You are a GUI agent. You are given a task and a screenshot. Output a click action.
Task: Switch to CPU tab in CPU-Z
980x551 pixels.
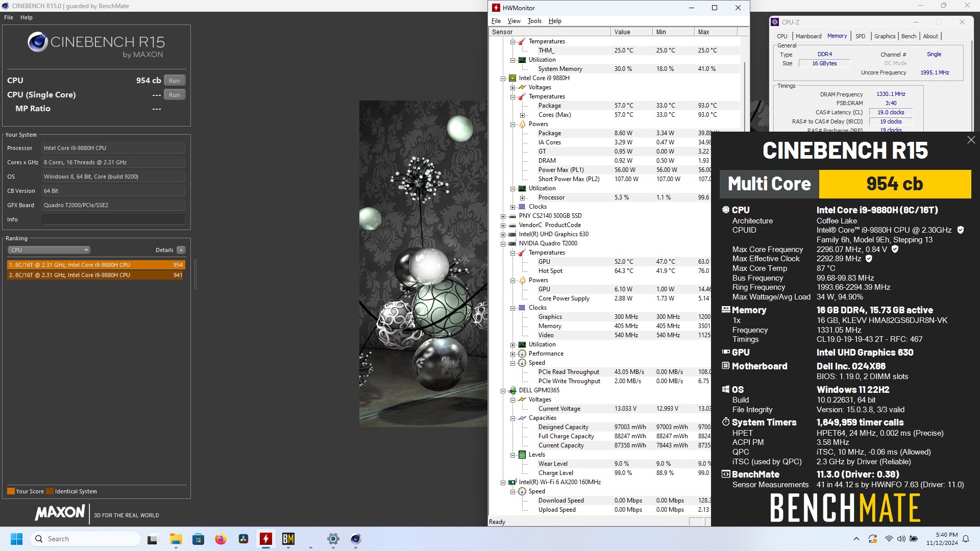coord(782,36)
